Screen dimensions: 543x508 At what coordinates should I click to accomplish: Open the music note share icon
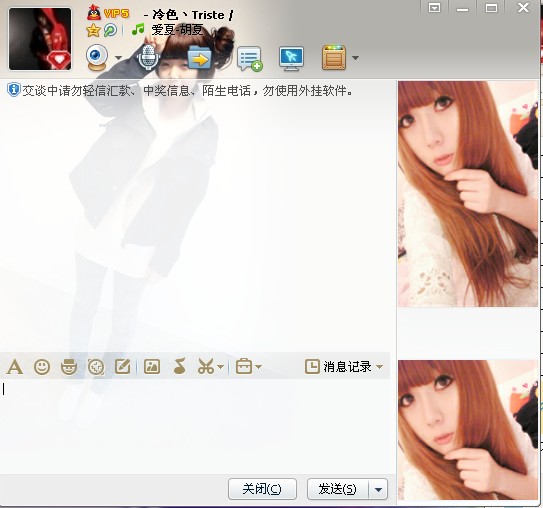(179, 366)
